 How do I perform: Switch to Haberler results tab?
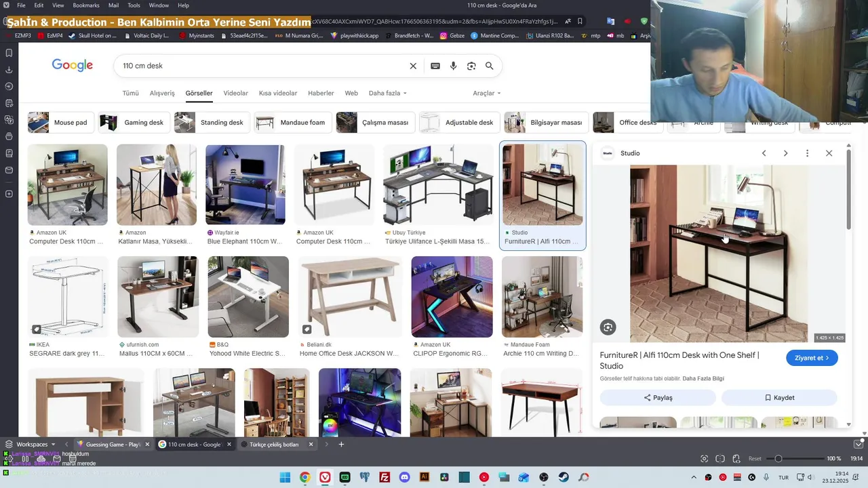[321, 93]
